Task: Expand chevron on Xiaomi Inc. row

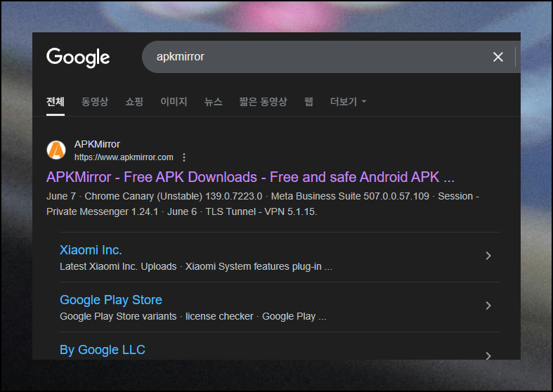Action: click(488, 256)
